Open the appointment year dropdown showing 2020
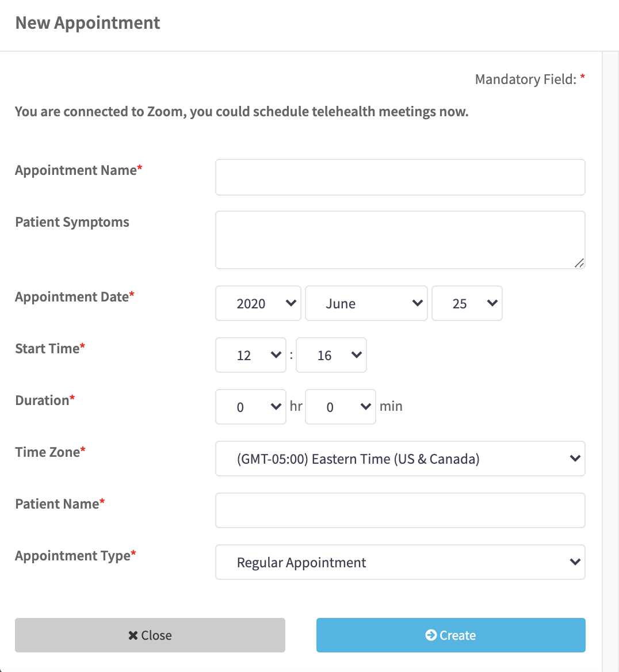Image resolution: width=619 pixels, height=672 pixels. (258, 303)
